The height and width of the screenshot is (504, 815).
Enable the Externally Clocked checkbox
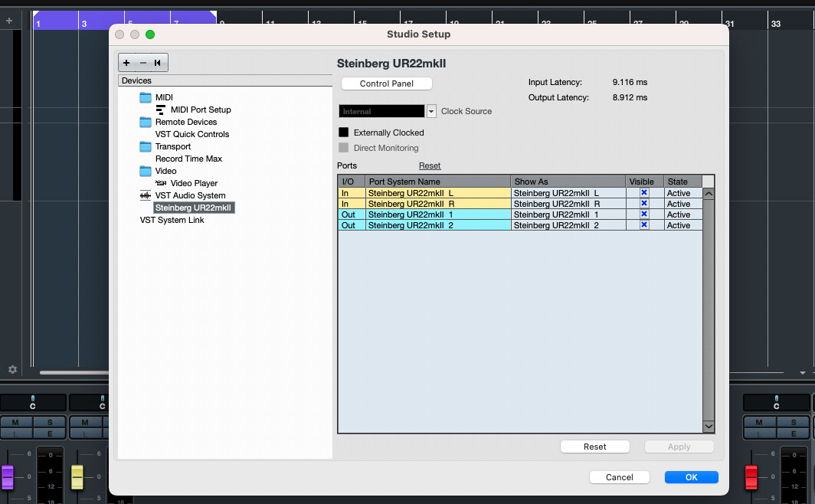(x=344, y=132)
